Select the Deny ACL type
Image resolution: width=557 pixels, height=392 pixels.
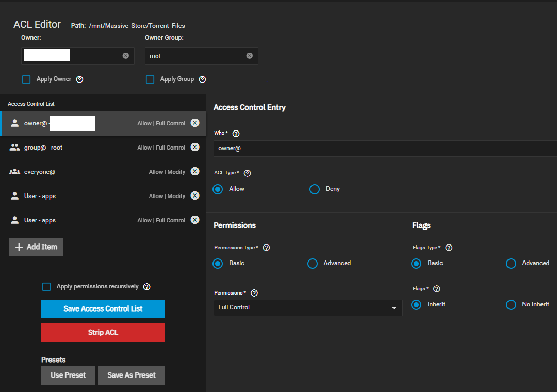click(x=315, y=189)
